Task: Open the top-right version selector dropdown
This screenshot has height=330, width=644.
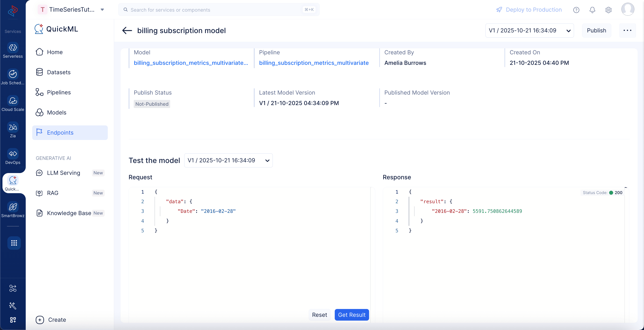Action: pos(530,30)
